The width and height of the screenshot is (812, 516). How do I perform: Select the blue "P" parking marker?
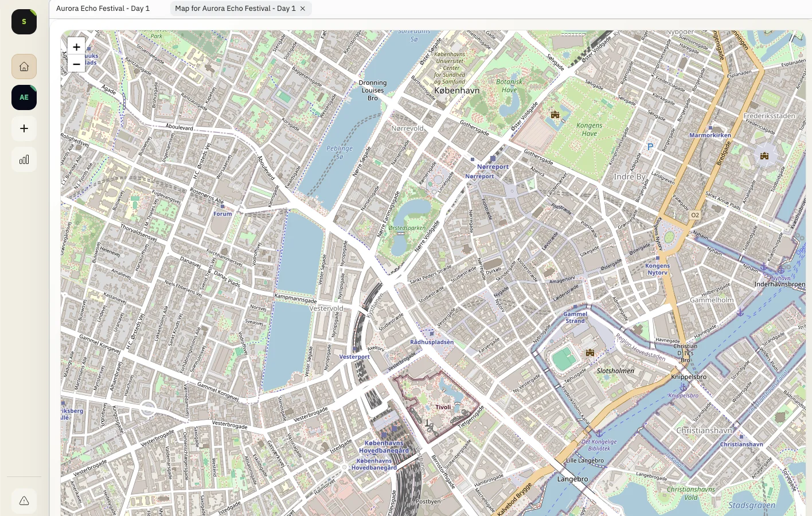pos(650,146)
